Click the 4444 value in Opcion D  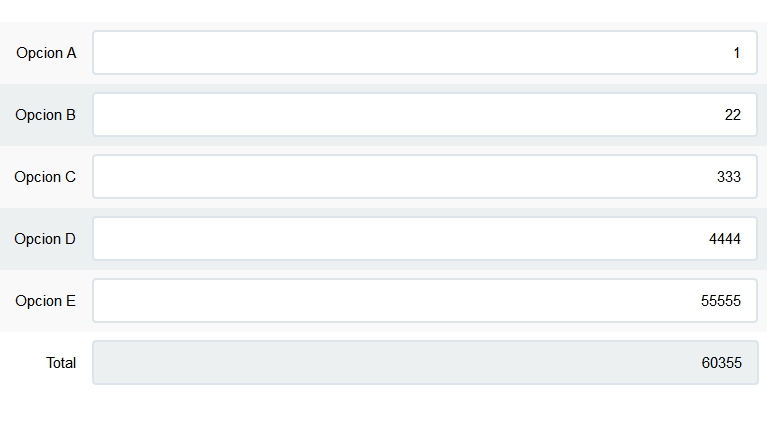click(x=725, y=240)
